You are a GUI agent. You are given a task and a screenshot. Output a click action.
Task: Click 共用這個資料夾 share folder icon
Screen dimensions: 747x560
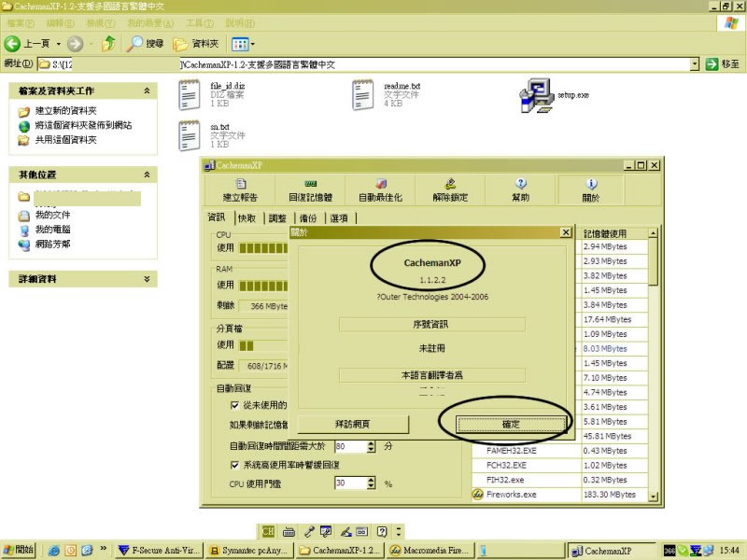point(24,141)
